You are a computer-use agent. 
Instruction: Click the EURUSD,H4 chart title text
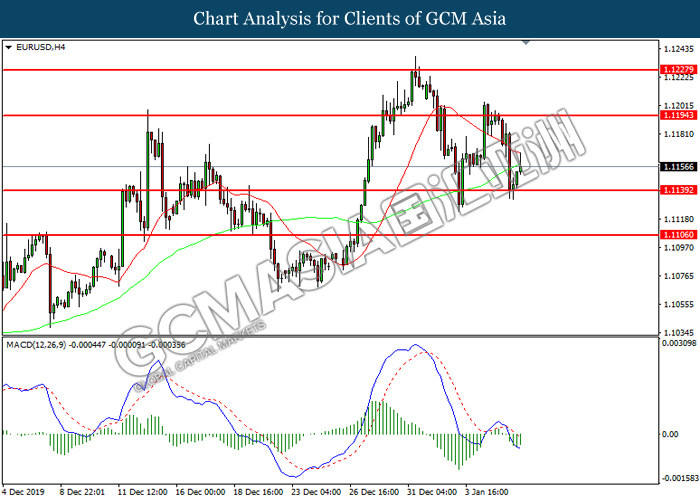pos(41,47)
